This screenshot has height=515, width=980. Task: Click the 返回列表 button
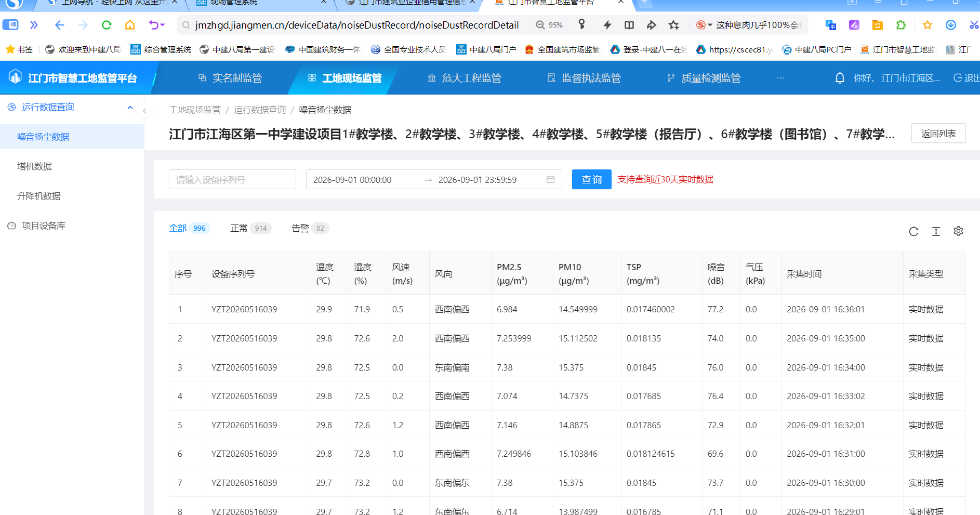pyautogui.click(x=938, y=134)
